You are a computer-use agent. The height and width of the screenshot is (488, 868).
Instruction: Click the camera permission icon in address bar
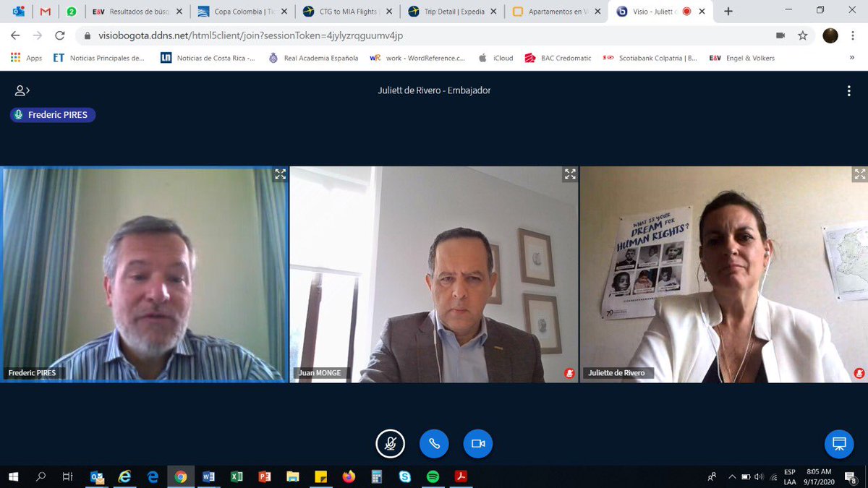[x=780, y=35]
